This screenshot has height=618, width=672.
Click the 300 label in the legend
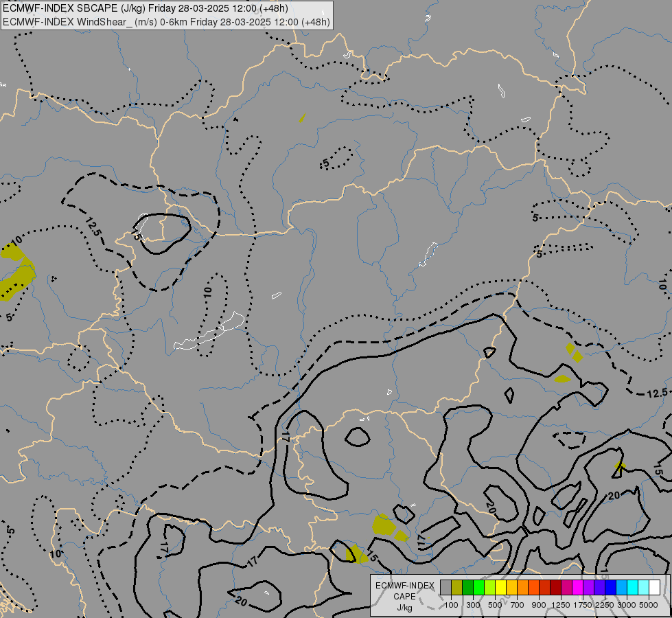[473, 605]
